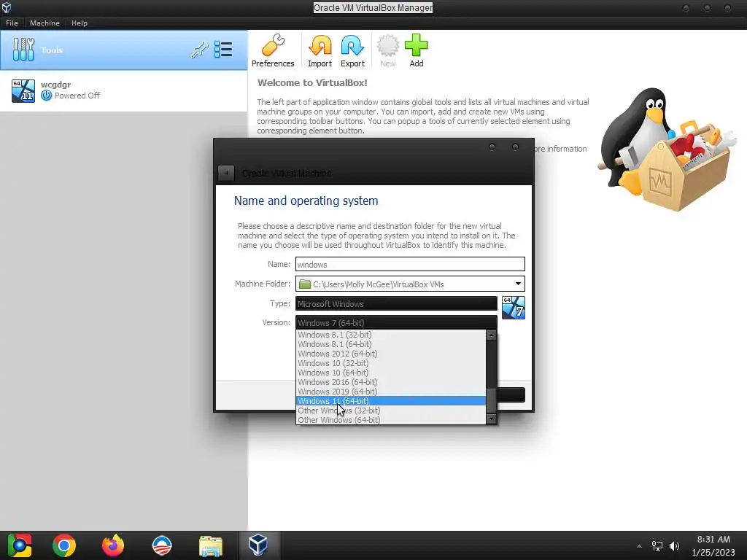This screenshot has height=560, width=747.
Task: Open the Tools list menu icon
Action: point(223,50)
